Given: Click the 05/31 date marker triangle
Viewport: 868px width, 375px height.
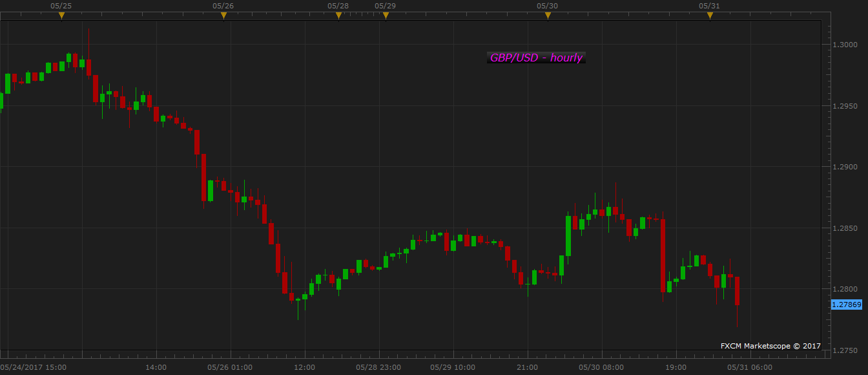Looking at the screenshot, I should pyautogui.click(x=710, y=16).
